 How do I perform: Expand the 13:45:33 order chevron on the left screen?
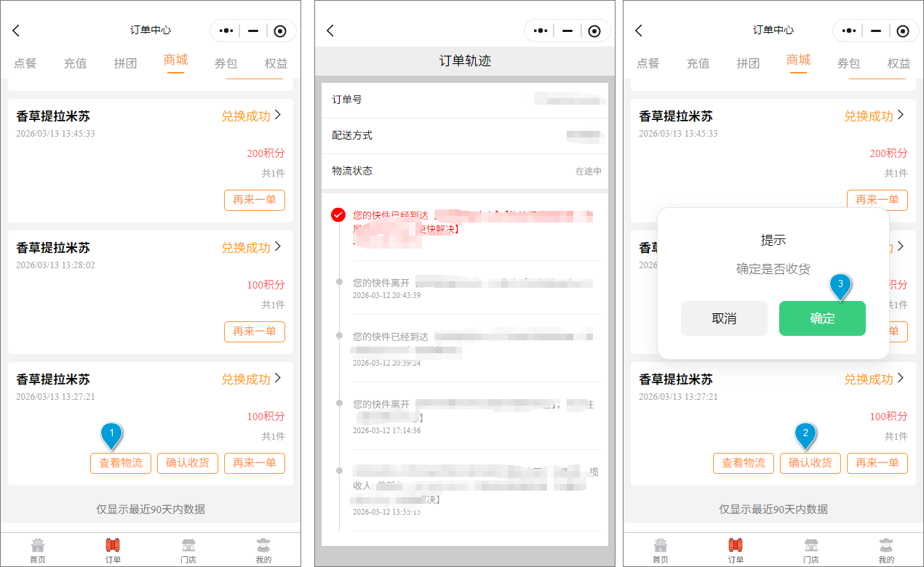278,116
